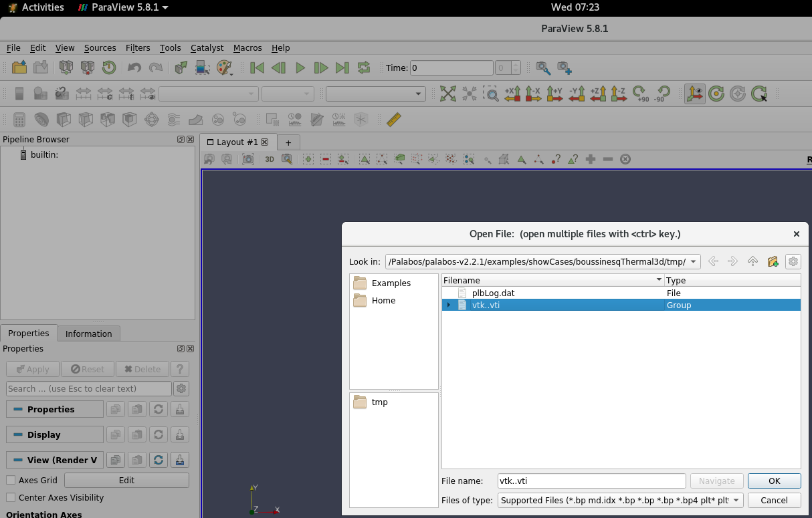
Task: Go to first frame
Action: [x=257, y=68]
